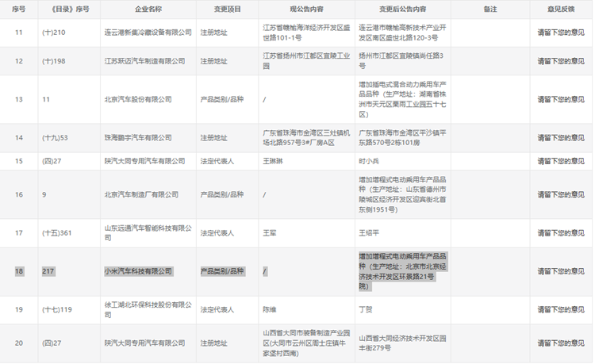Click current legal representative 王琳琳
This screenshot has width=595, height=364.
[x=273, y=161]
